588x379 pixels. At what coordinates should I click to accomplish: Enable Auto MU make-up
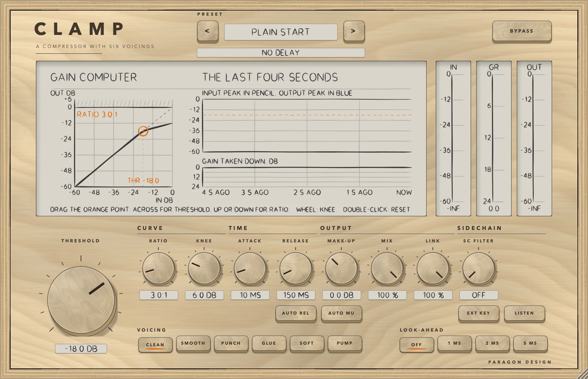(341, 314)
